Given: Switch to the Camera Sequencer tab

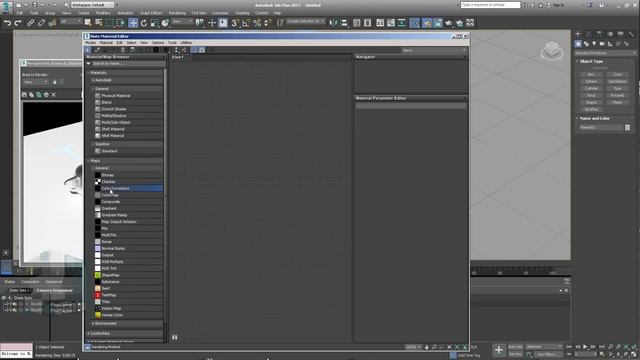Looking at the screenshot, I should click(x=54, y=290).
